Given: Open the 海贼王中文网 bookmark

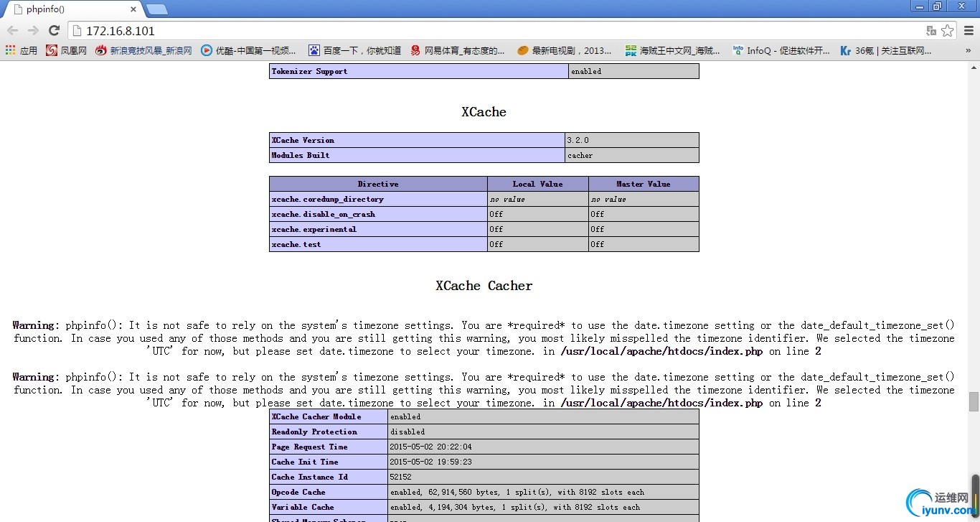Looking at the screenshot, I should pyautogui.click(x=673, y=50).
